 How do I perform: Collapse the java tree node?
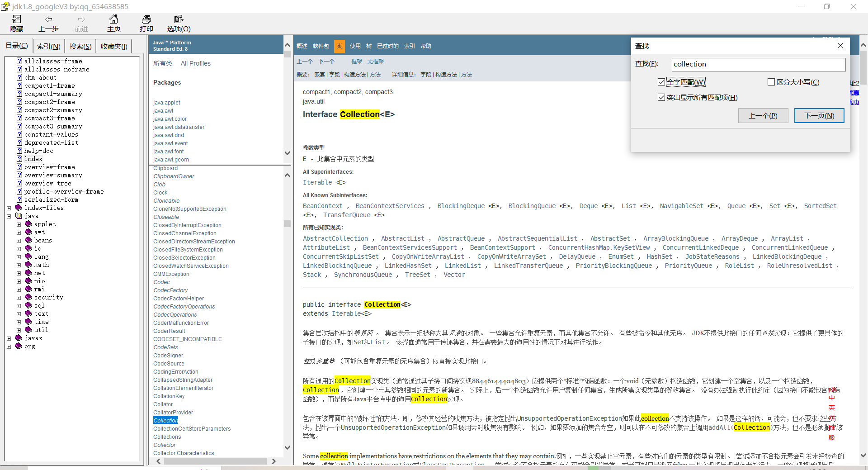coord(9,216)
